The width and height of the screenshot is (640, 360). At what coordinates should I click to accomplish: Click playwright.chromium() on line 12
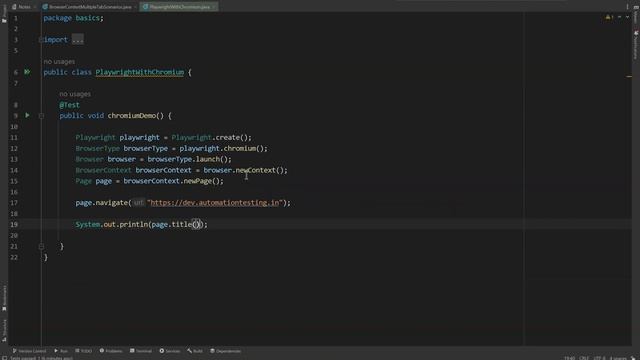(x=223, y=149)
